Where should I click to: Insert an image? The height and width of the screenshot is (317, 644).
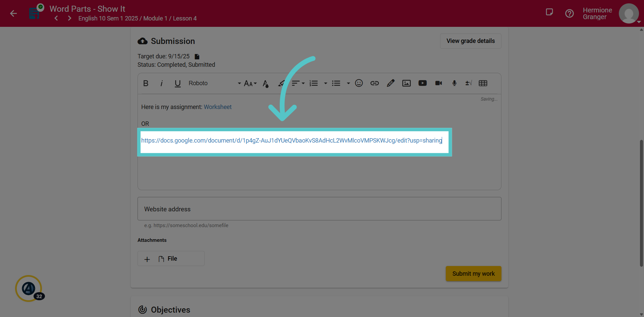(x=407, y=83)
